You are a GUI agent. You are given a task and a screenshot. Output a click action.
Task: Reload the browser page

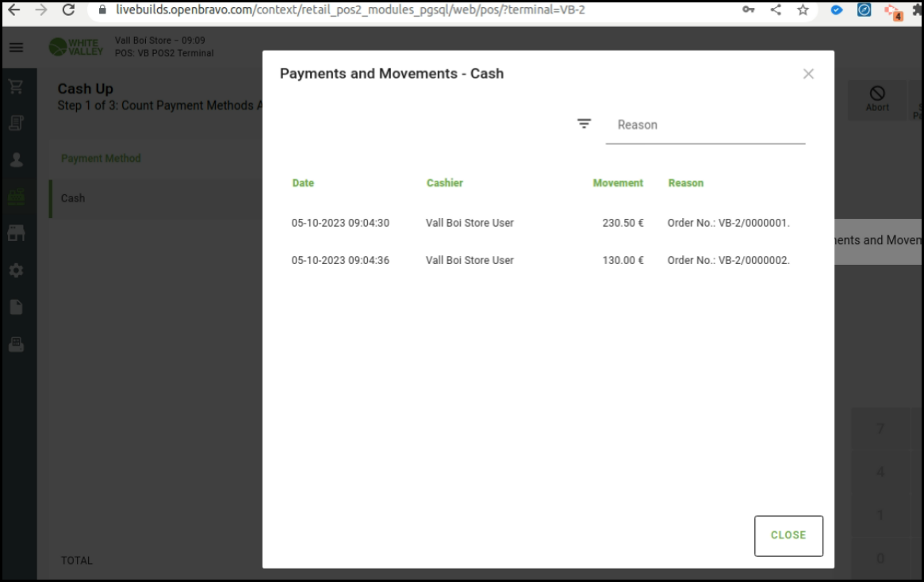click(x=68, y=10)
